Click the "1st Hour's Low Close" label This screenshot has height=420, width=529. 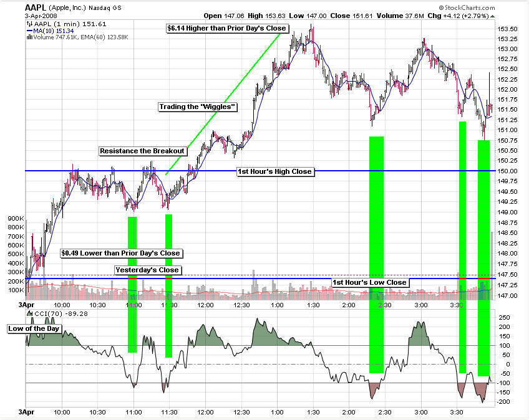[370, 282]
